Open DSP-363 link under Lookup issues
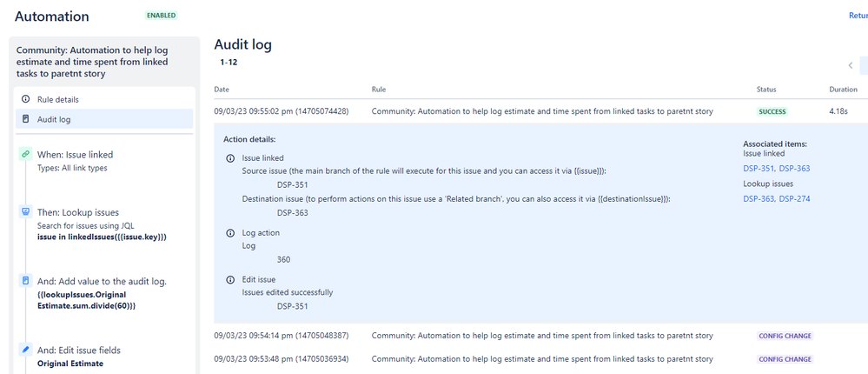This screenshot has width=868, height=374. 758,199
